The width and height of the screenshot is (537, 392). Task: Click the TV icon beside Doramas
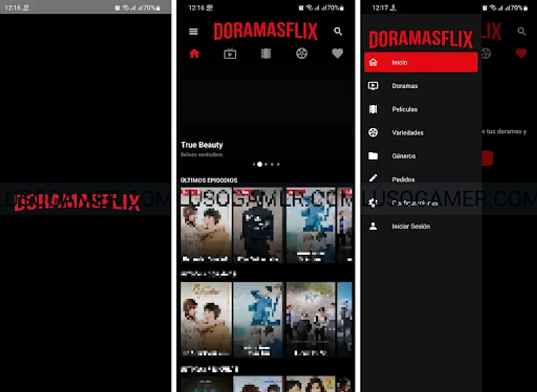coord(373,86)
